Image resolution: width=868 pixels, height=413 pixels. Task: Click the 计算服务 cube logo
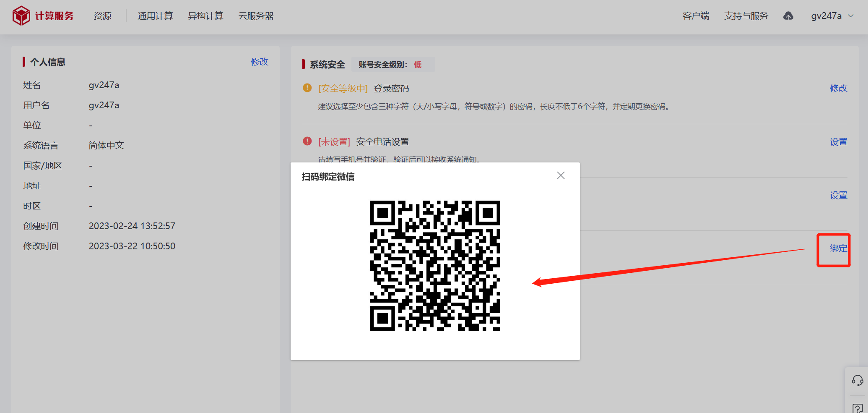[21, 16]
